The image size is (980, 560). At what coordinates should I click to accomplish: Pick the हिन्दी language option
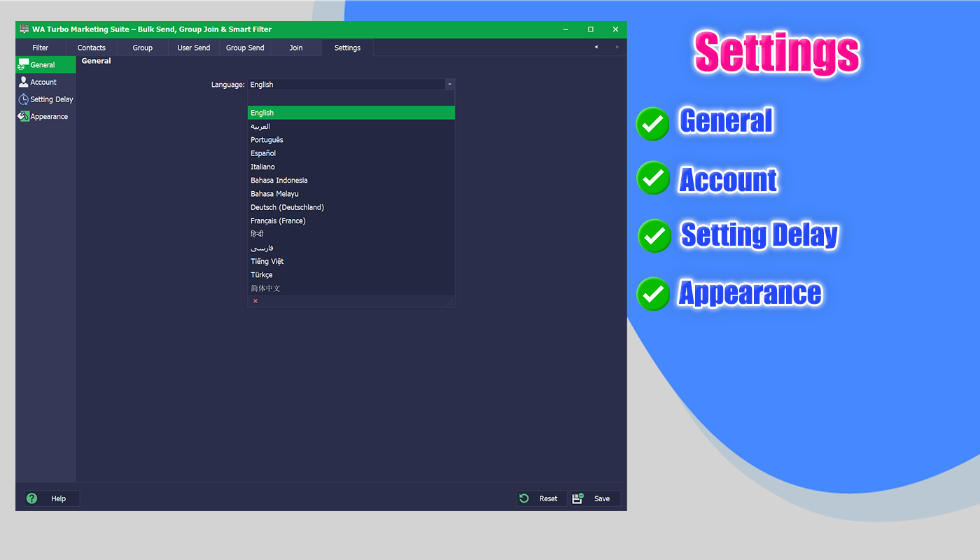tap(351, 234)
